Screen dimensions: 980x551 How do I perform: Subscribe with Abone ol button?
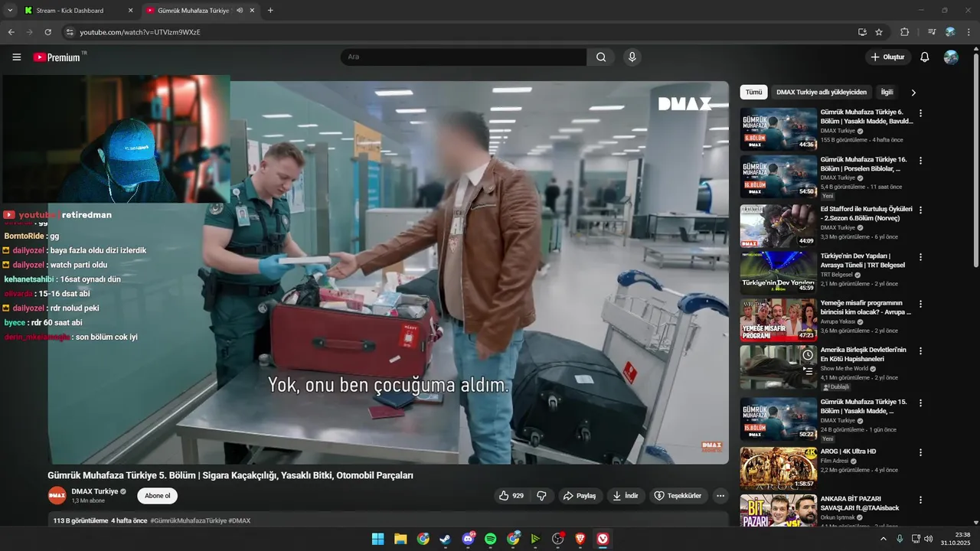click(157, 496)
